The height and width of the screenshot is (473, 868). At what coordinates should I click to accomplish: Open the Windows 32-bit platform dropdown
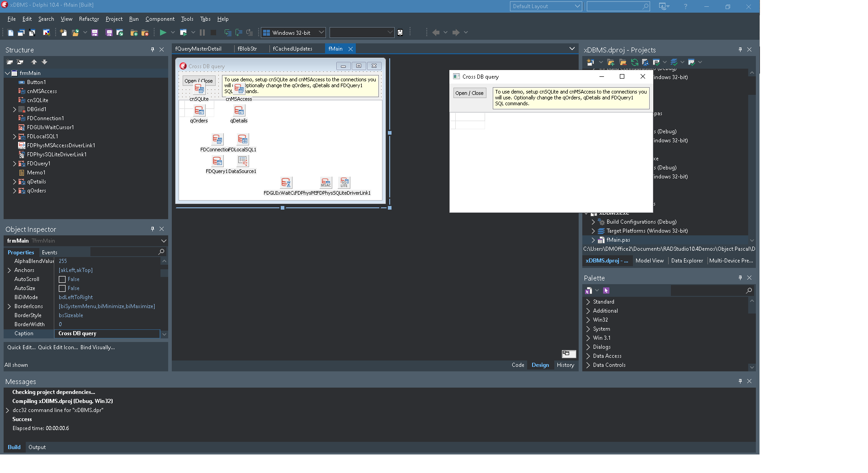click(x=321, y=33)
